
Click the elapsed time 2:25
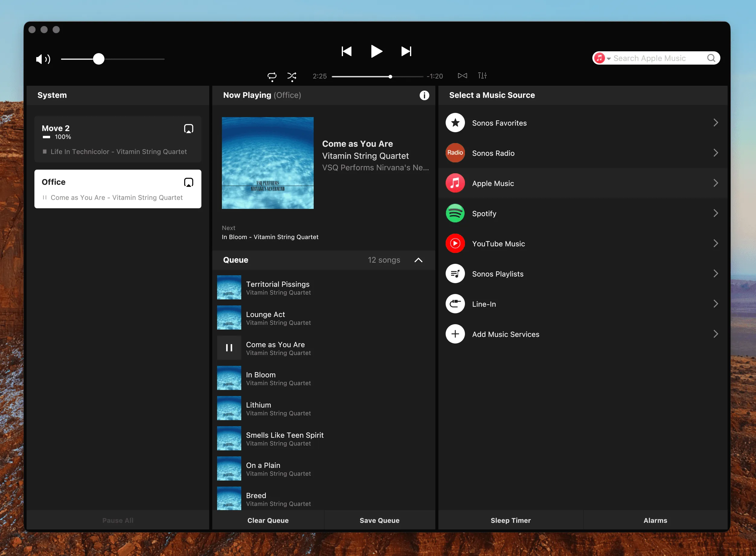coord(319,76)
